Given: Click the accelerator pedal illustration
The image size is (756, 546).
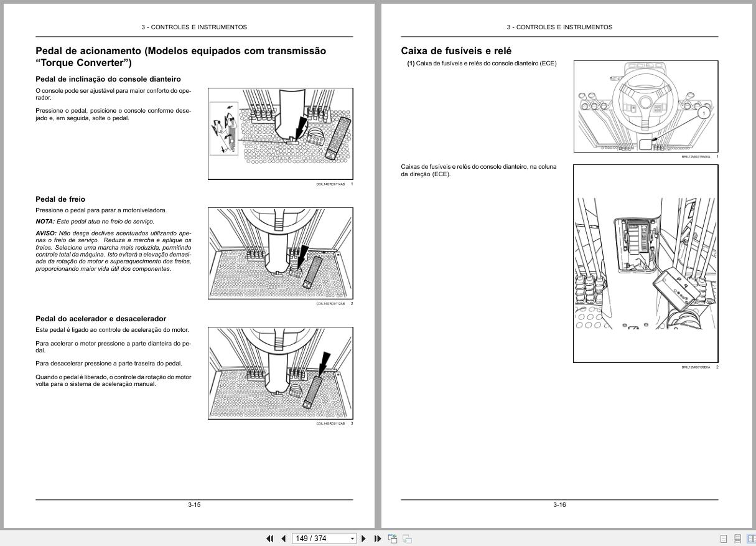Looking at the screenshot, I should (x=281, y=373).
